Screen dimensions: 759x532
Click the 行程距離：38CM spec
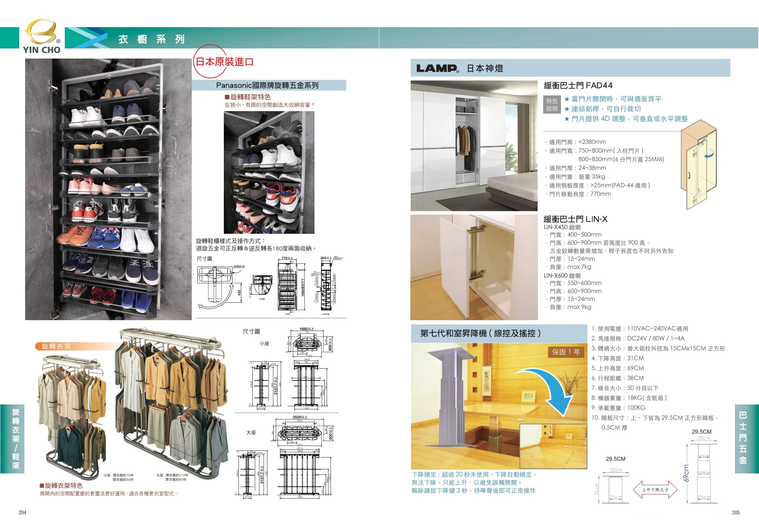[x=618, y=378]
